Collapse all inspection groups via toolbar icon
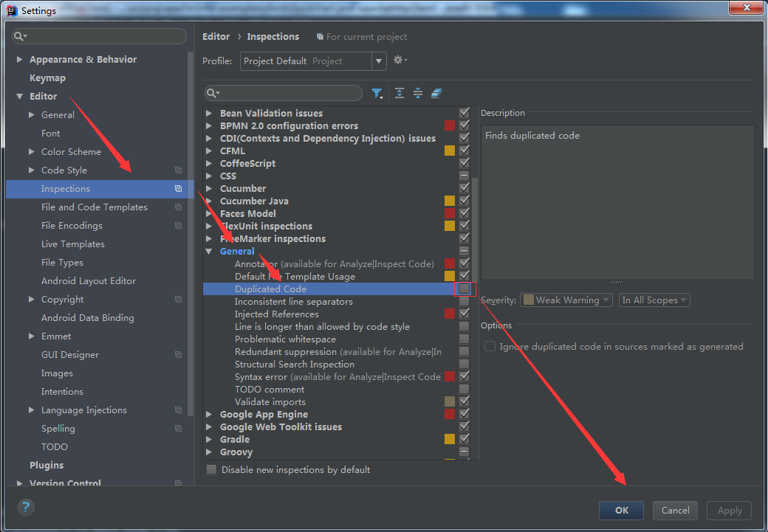This screenshot has height=532, width=768. 418,93
